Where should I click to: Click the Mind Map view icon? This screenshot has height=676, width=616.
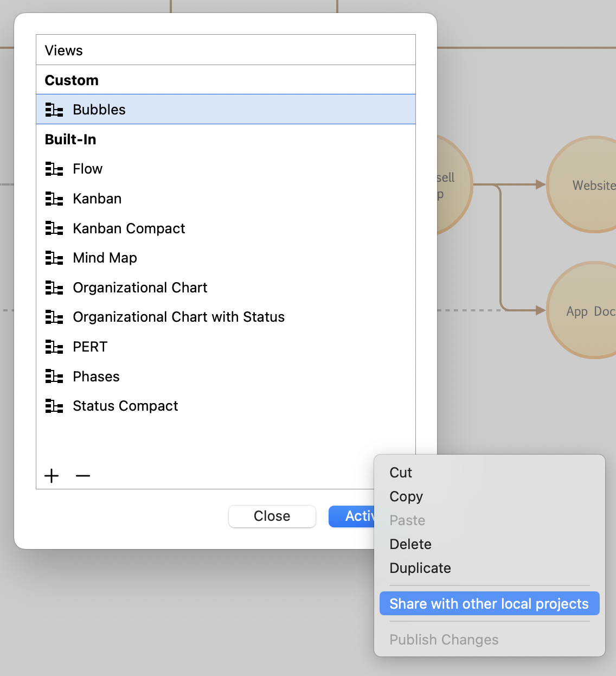pyautogui.click(x=54, y=258)
